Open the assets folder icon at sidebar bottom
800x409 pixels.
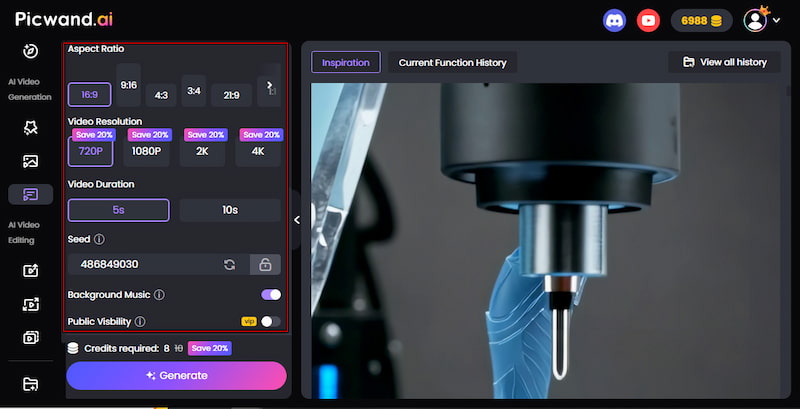[31, 384]
